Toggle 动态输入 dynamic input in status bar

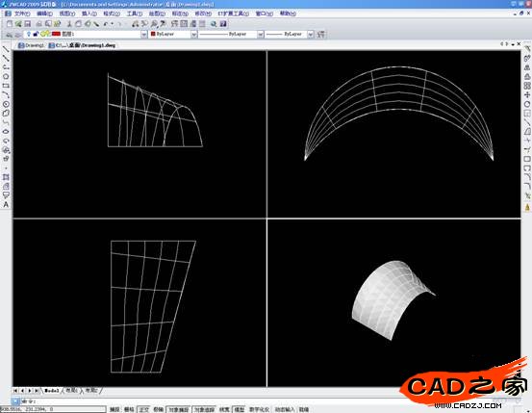[x=285, y=409]
